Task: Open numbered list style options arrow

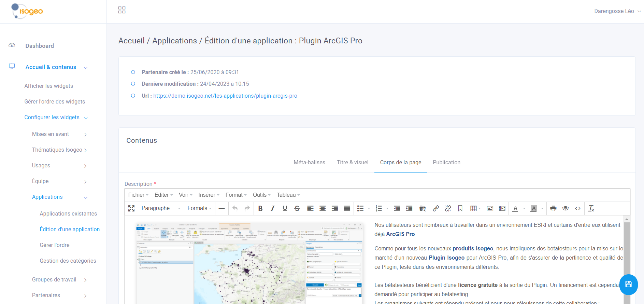Action: pyautogui.click(x=387, y=208)
